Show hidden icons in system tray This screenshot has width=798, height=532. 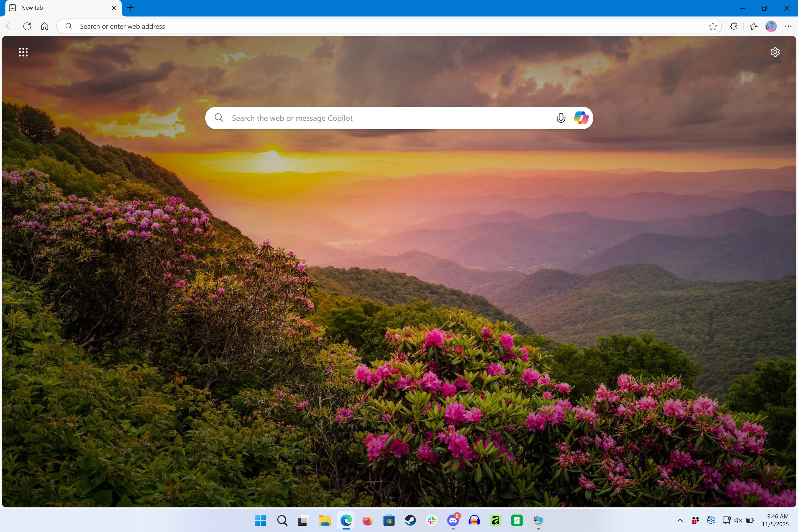coord(680,520)
